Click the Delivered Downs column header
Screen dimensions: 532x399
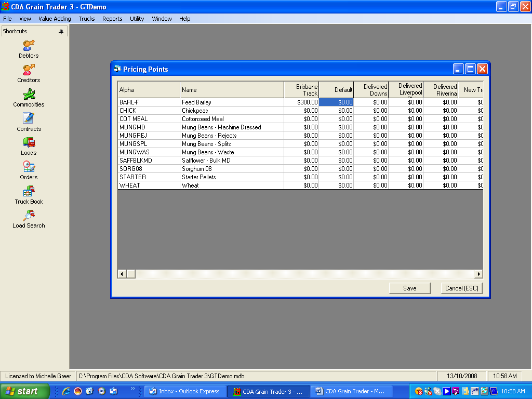pos(371,90)
